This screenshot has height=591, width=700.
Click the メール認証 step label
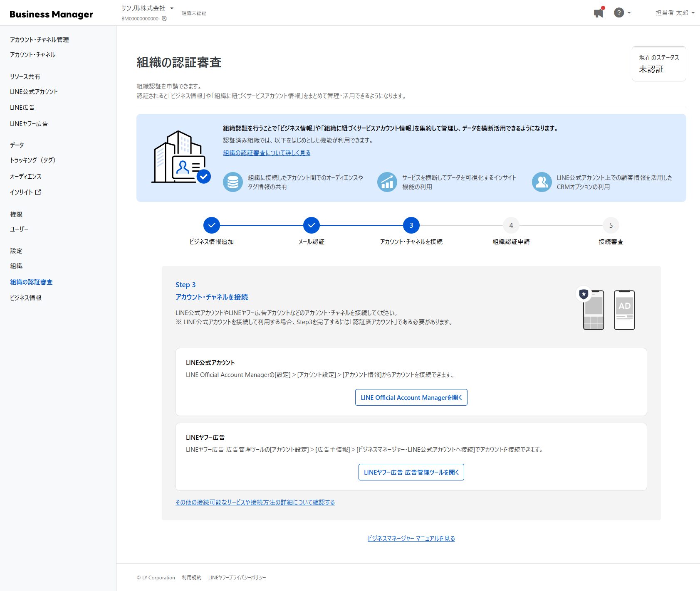click(x=312, y=241)
